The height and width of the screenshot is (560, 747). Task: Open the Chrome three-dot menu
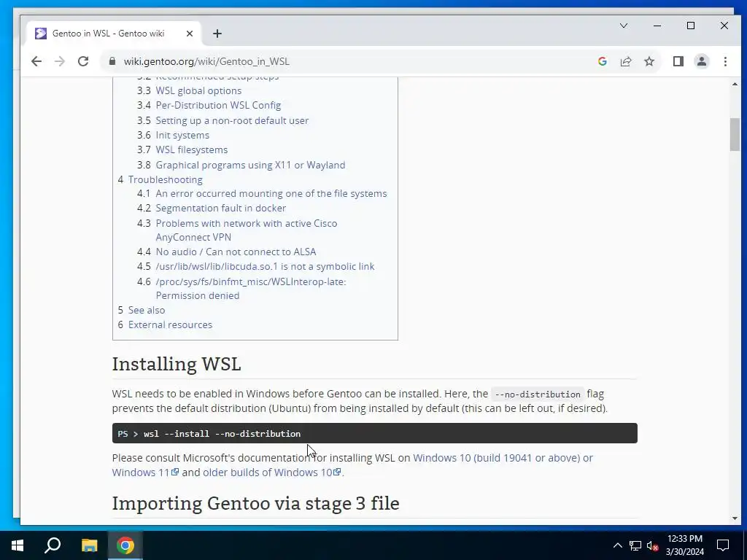pyautogui.click(x=725, y=61)
